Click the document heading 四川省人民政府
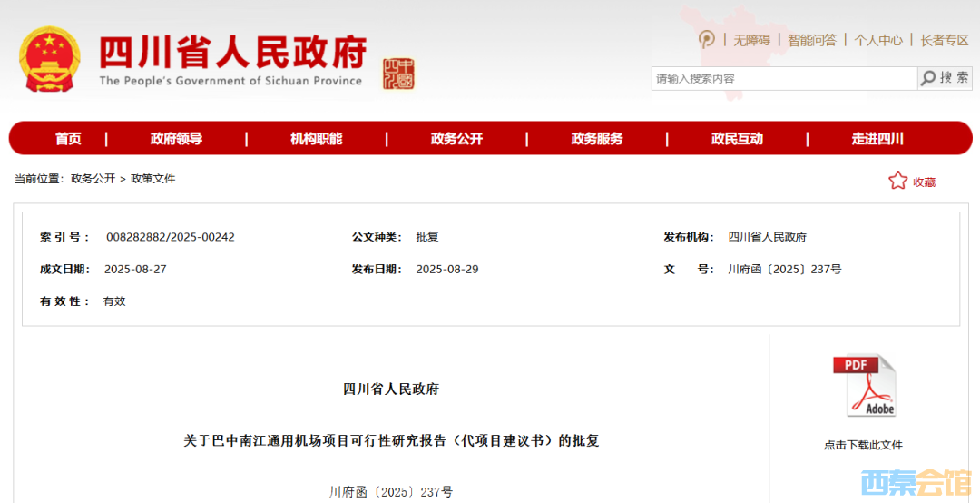980x503 pixels. pyautogui.click(x=391, y=390)
